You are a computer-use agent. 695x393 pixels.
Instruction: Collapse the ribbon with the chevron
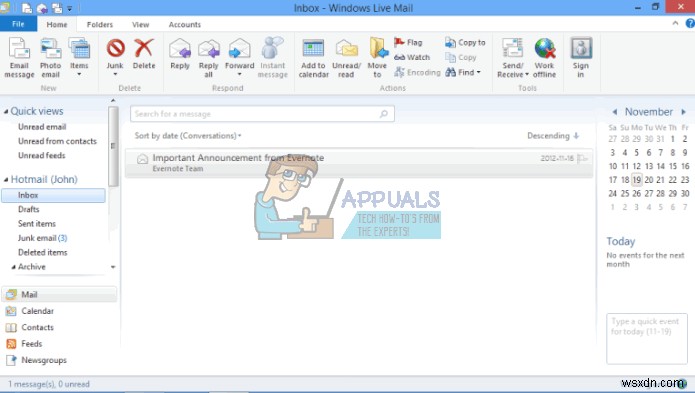pyautogui.click(x=675, y=23)
